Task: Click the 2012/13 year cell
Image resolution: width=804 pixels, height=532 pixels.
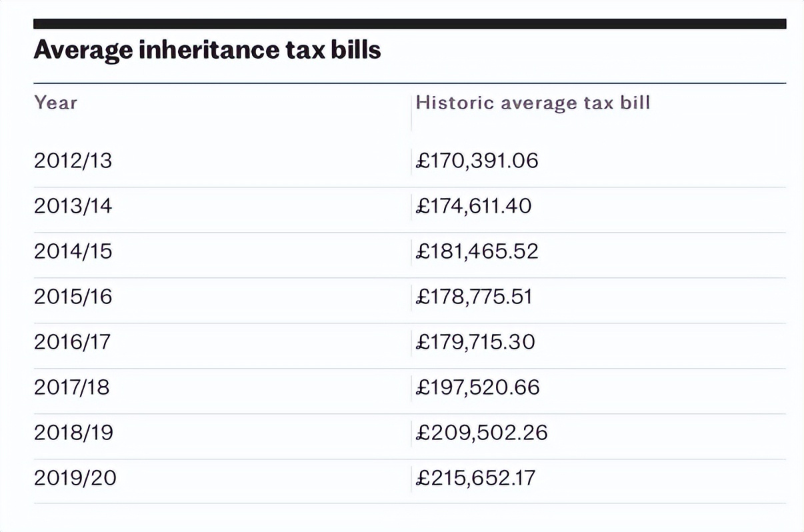Action: (73, 161)
